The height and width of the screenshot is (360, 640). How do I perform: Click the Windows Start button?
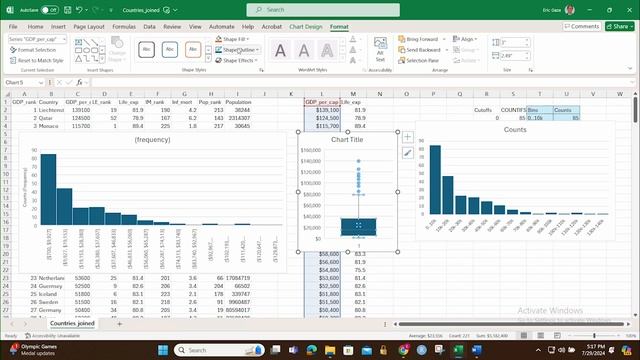163,350
